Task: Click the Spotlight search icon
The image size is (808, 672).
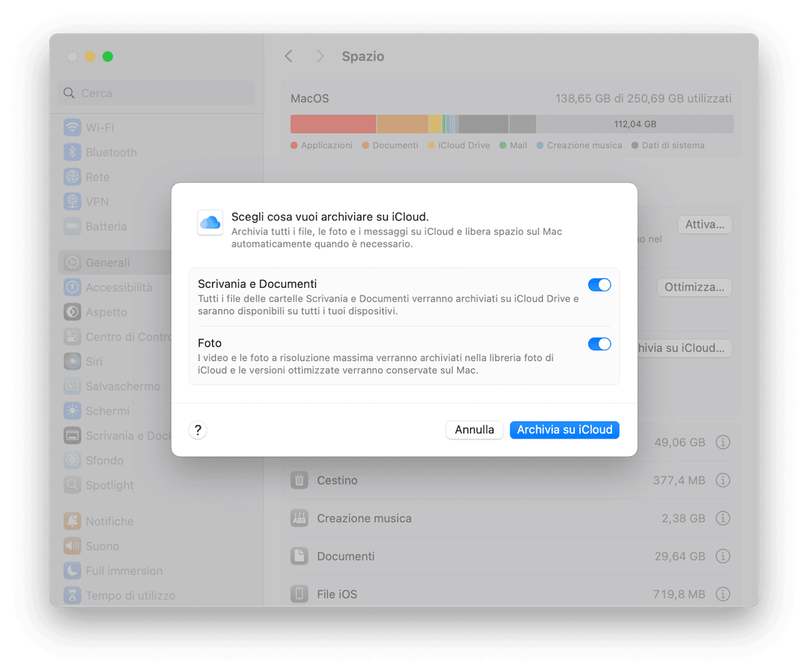Action: pyautogui.click(x=72, y=485)
